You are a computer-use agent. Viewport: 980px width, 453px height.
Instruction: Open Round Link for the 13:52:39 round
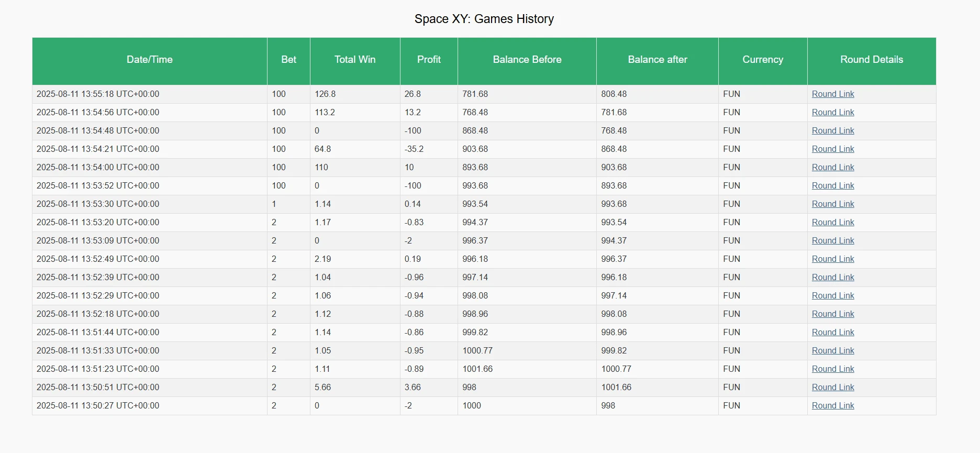click(x=833, y=278)
